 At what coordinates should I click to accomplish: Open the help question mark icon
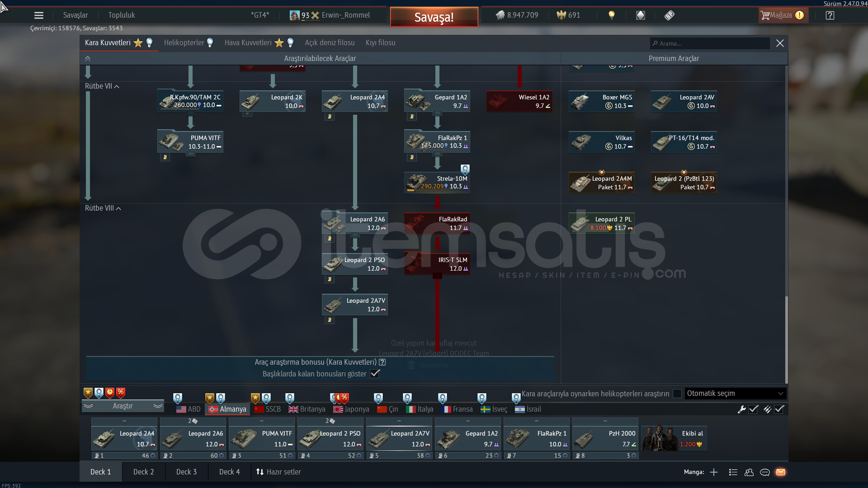click(x=830, y=15)
